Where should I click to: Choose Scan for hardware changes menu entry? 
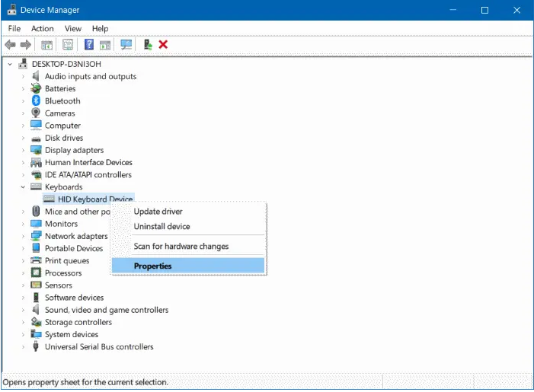(188, 246)
